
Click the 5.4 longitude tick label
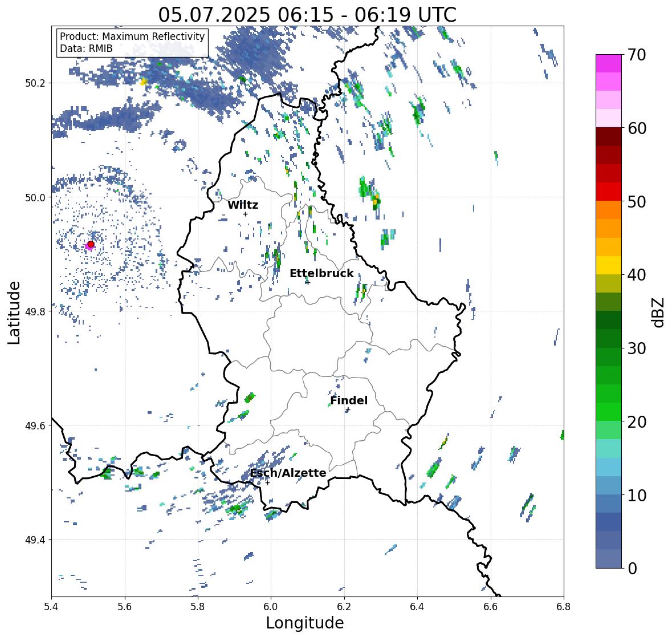[x=51, y=607]
